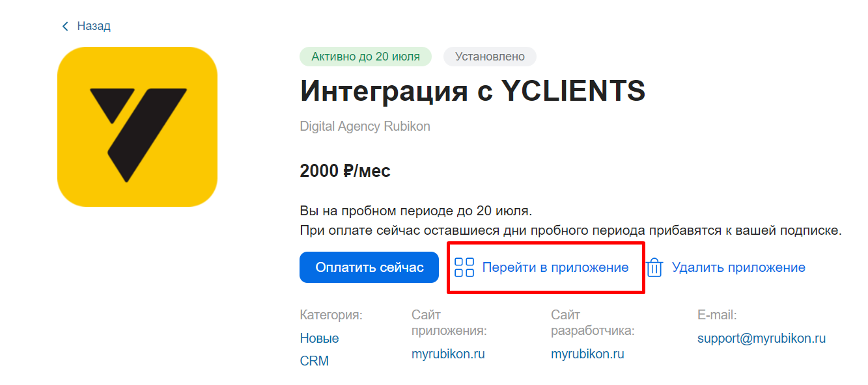Open myrubikon.ru under 'Сайт приложения'
Viewport: 868px width, 385px height.
pos(448,354)
